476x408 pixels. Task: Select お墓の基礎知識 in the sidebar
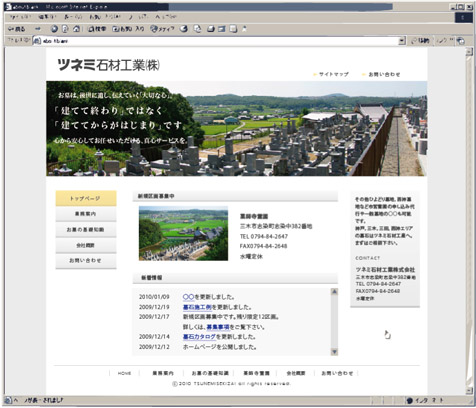coord(86,230)
